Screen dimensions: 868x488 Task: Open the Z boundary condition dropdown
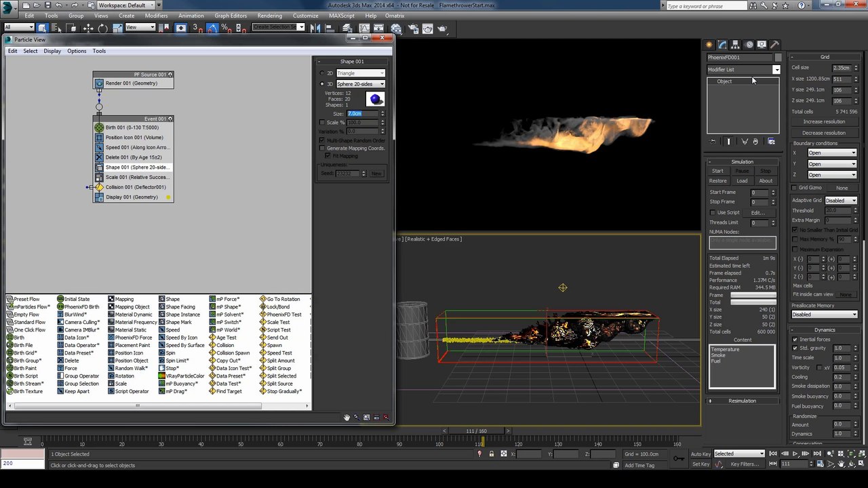[x=832, y=175]
